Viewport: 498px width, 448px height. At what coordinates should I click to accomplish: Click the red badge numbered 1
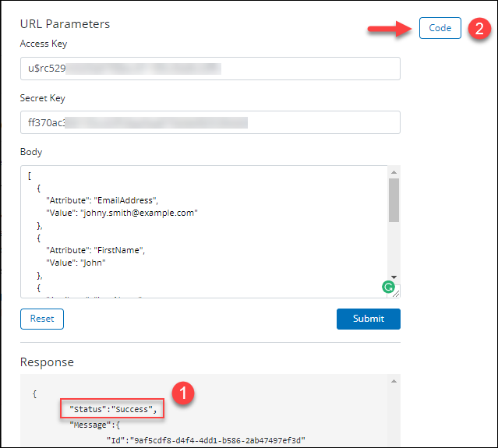[182, 394]
